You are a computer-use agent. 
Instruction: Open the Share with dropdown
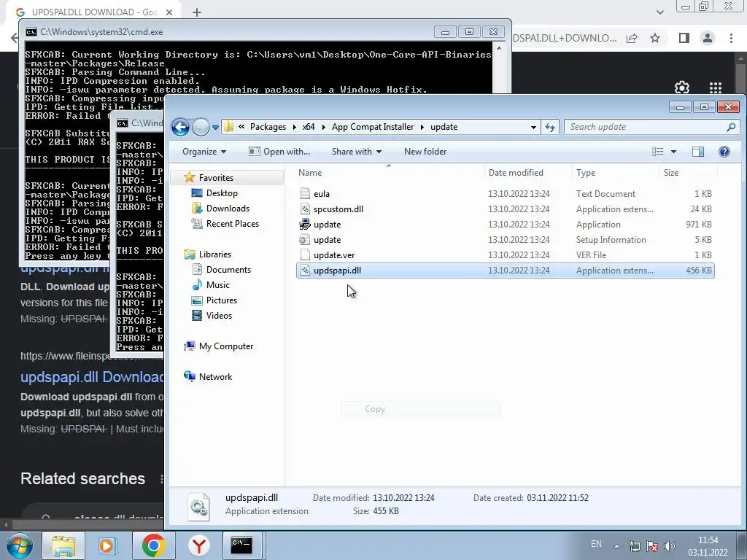(x=356, y=152)
